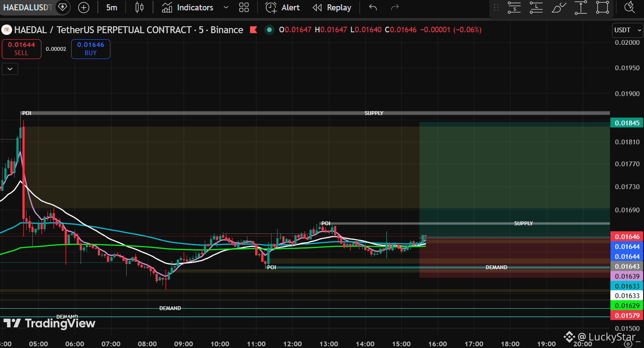Redo the chart action

[x=394, y=7]
